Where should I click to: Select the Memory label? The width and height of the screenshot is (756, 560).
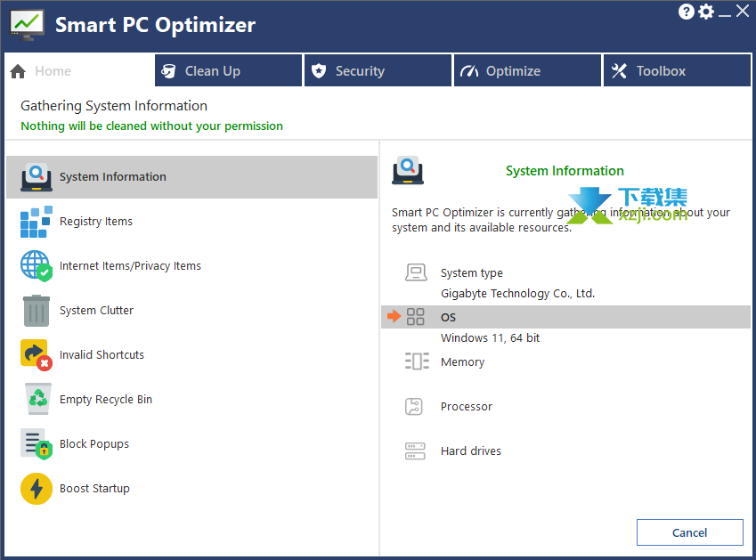[462, 362]
